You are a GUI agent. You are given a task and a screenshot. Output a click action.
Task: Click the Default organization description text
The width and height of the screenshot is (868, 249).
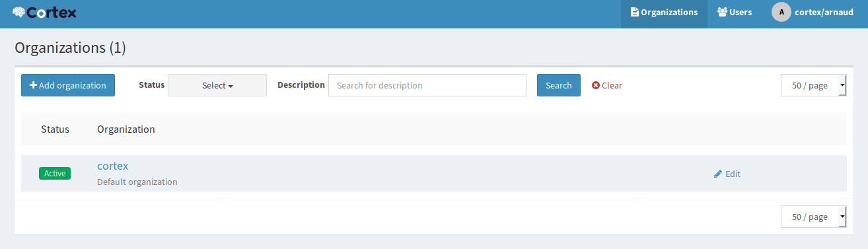[137, 182]
